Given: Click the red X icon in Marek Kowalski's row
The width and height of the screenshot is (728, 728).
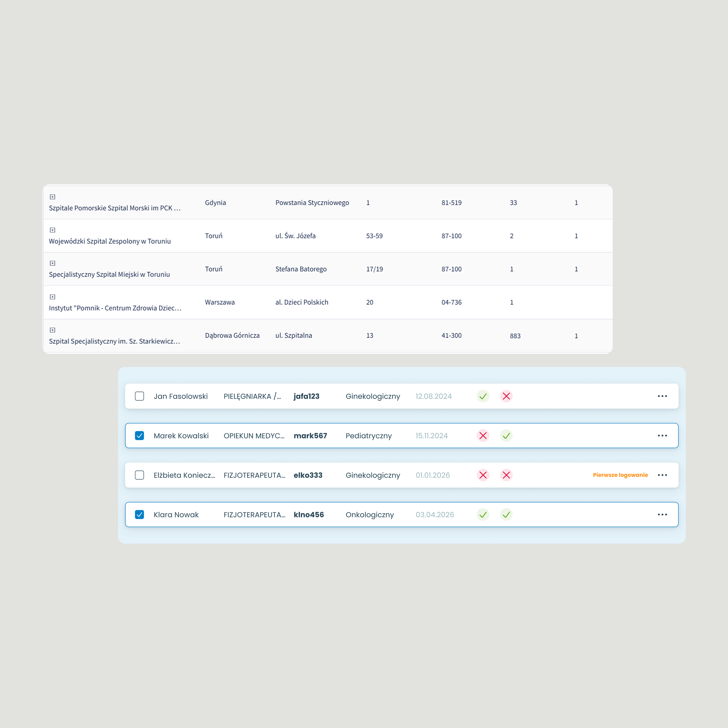Looking at the screenshot, I should [483, 436].
